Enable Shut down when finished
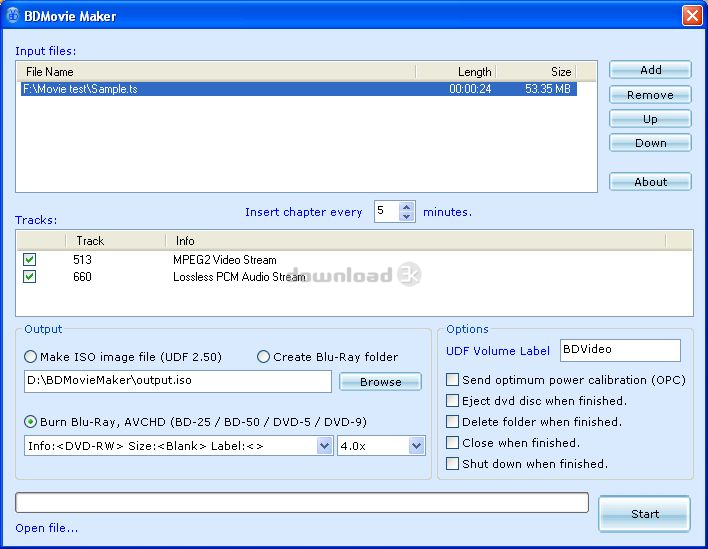This screenshot has width=708, height=549. tap(452, 464)
